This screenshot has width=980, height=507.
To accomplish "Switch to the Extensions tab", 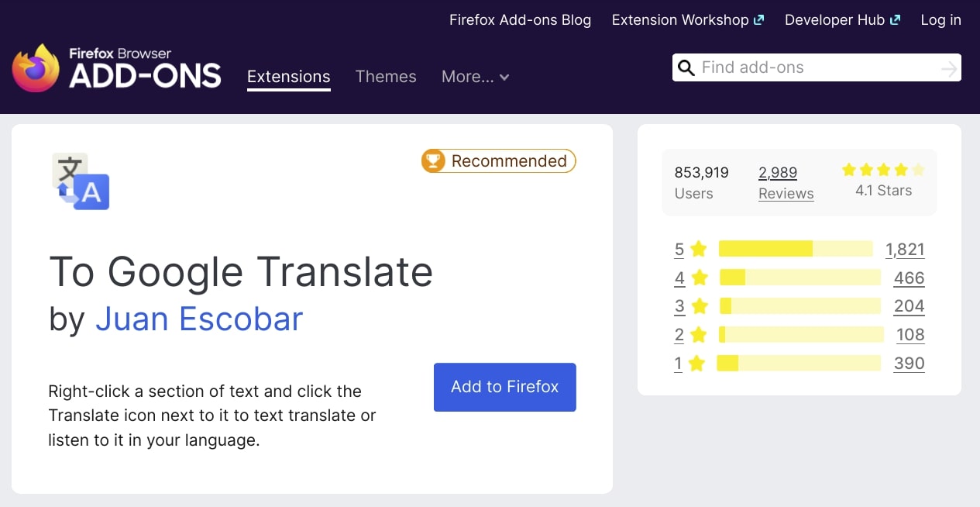I will click(x=288, y=77).
